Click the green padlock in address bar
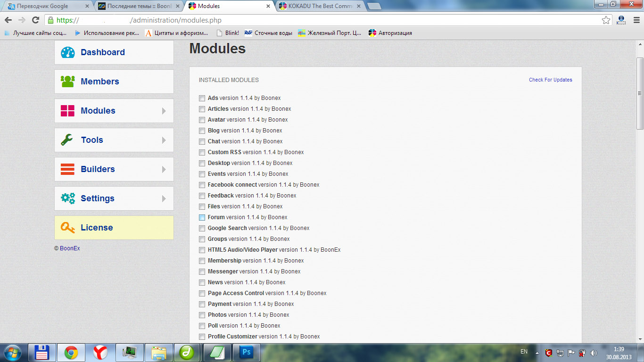 pos(50,20)
